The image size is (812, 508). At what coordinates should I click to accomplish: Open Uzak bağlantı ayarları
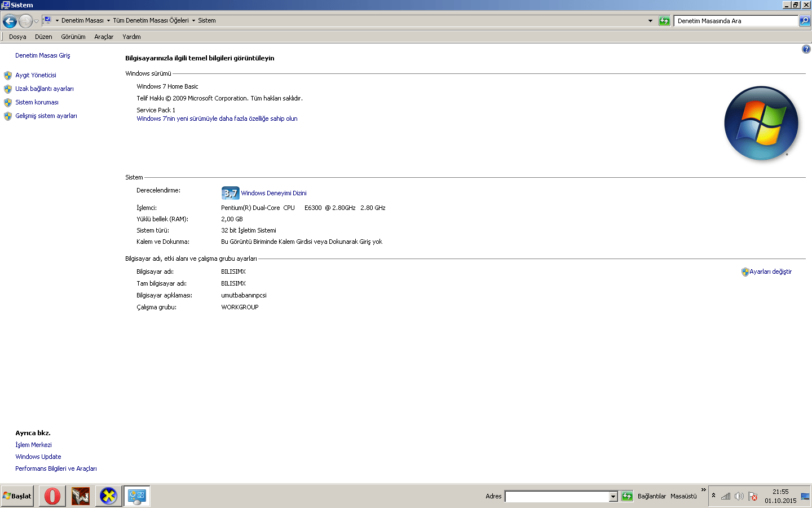coord(45,89)
